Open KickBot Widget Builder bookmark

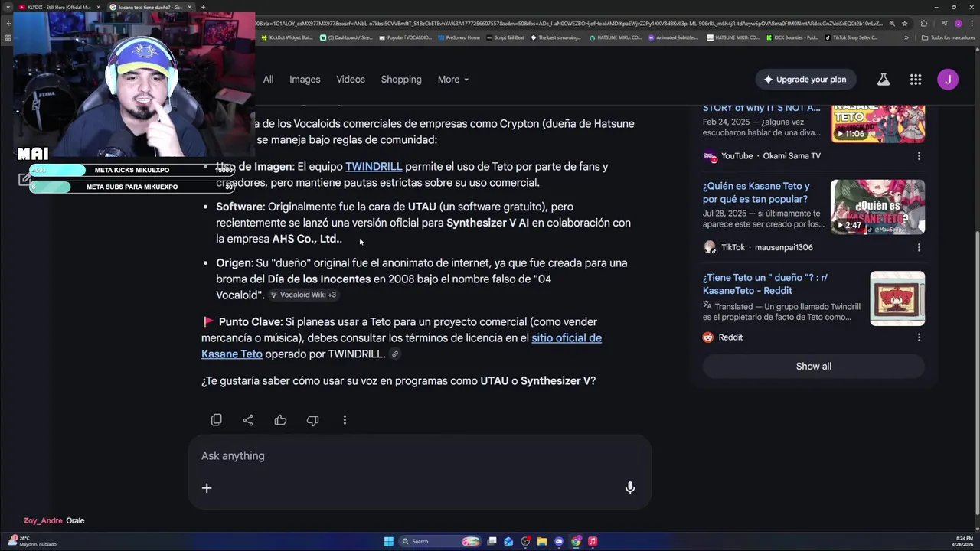coord(287,37)
